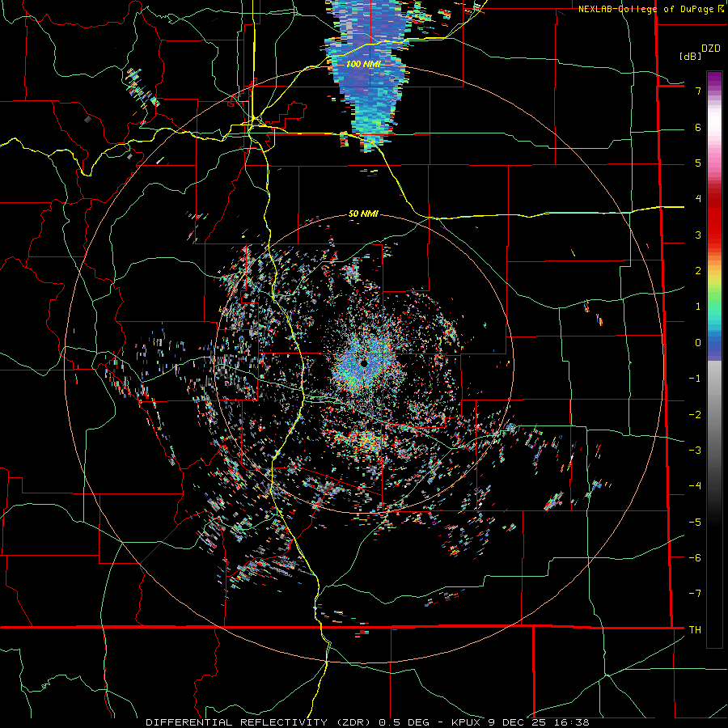The width and height of the screenshot is (728, 728).
Task: Click the radar site black dot at center
Action: [x=365, y=363]
